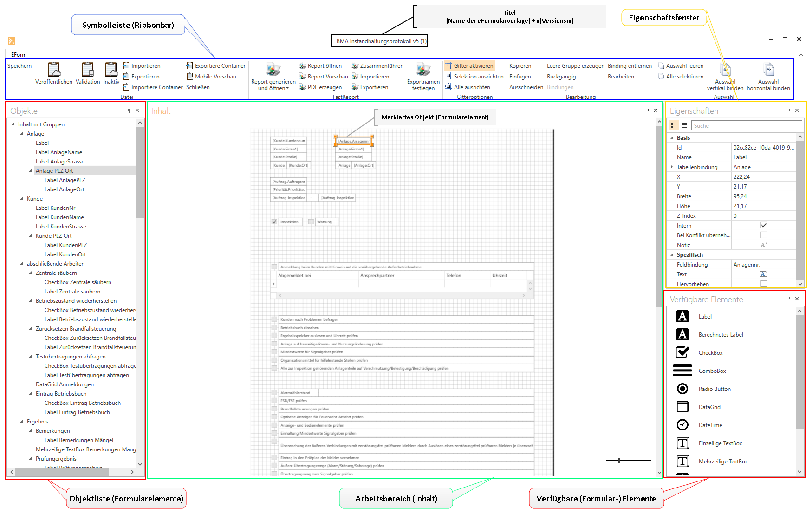The height and width of the screenshot is (514, 812).
Task: Click Auswahl leeren
Action: tap(681, 66)
